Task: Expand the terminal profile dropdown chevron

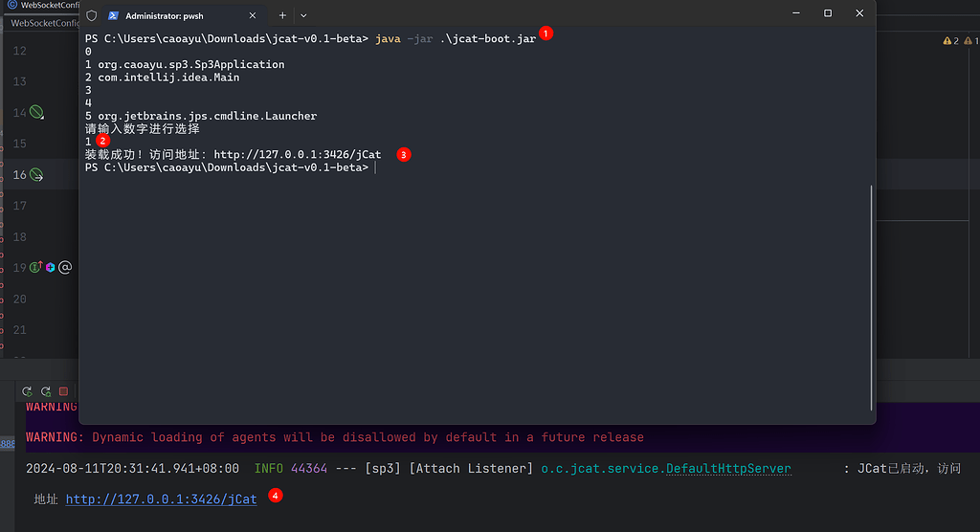Action: [303, 15]
